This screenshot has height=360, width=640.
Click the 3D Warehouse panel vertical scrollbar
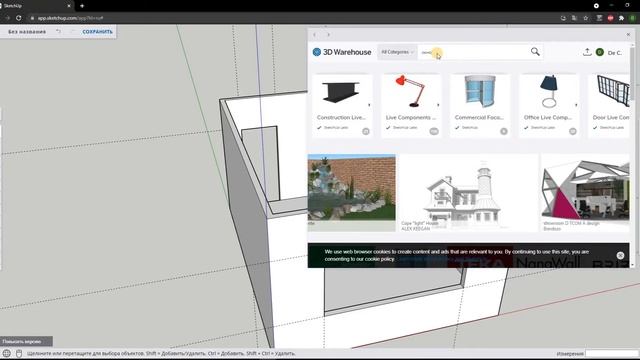(x=633, y=73)
